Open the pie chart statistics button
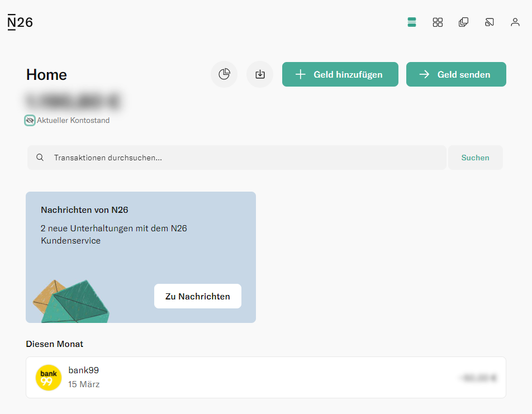 coord(224,74)
